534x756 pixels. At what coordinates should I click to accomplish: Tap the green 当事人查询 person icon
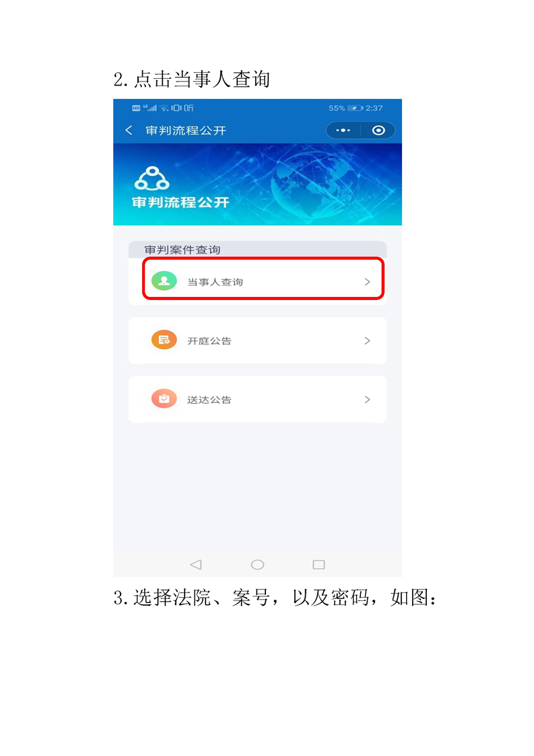[x=164, y=281]
